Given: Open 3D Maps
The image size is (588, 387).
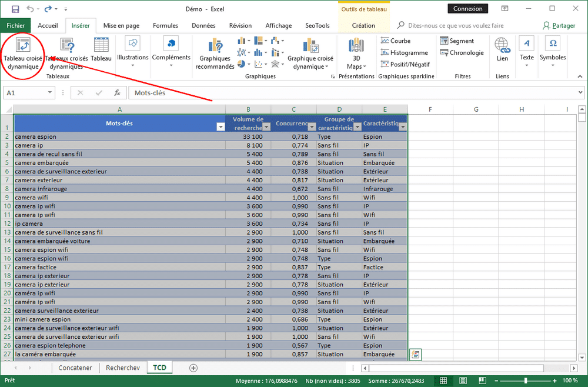Looking at the screenshot, I should point(356,54).
